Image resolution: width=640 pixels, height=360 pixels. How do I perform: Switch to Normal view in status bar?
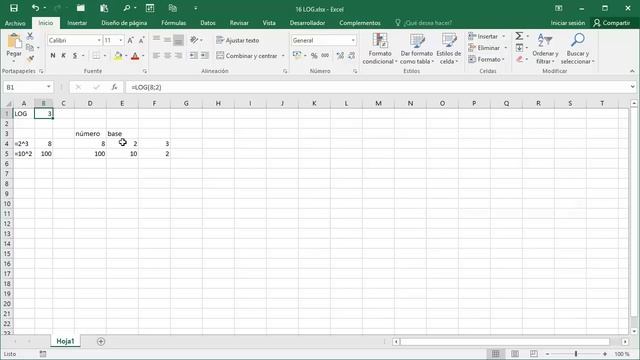point(496,354)
